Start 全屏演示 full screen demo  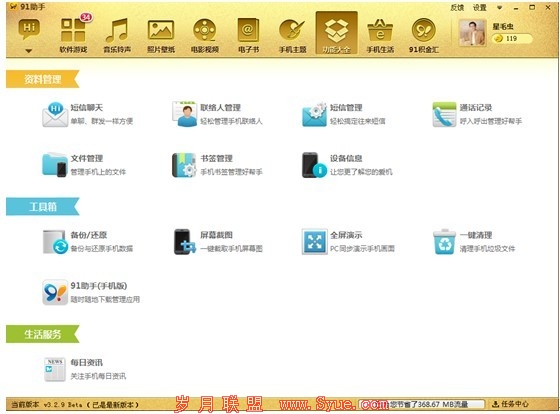[x=348, y=241]
